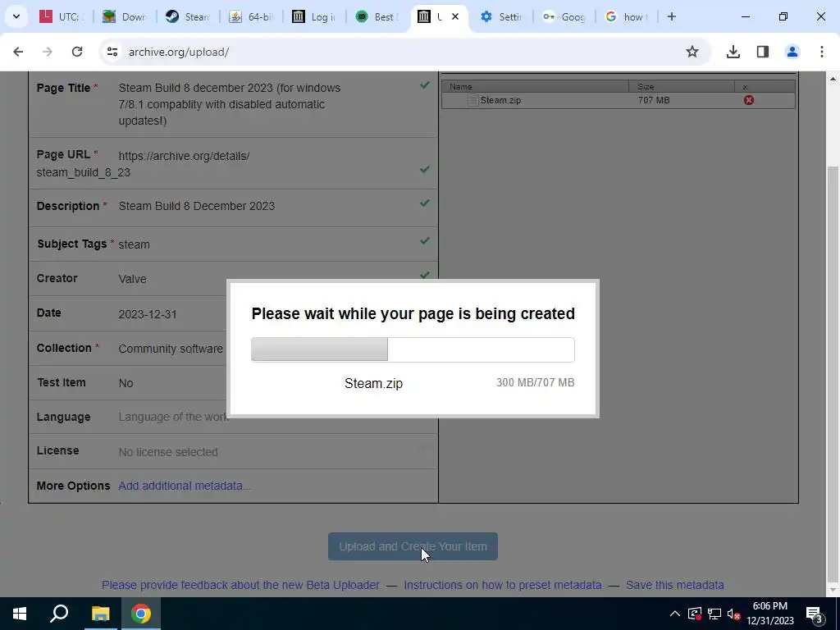Choose a Language of the work
Viewport: 840px width, 630px height.
pyautogui.click(x=173, y=417)
